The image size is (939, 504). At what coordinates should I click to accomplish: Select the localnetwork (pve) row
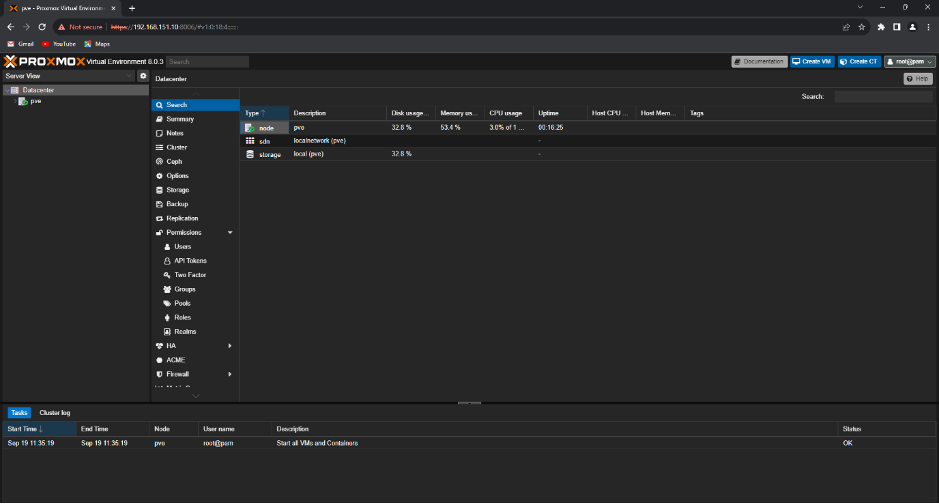click(x=588, y=141)
